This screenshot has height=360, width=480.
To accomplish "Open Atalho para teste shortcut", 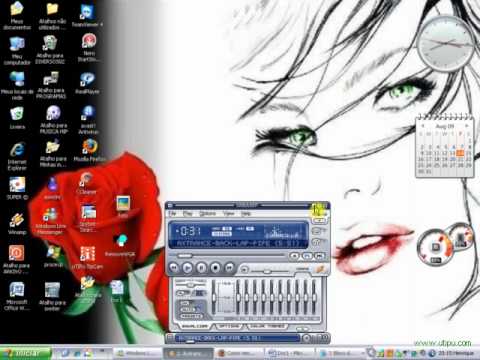I will point(52,297).
